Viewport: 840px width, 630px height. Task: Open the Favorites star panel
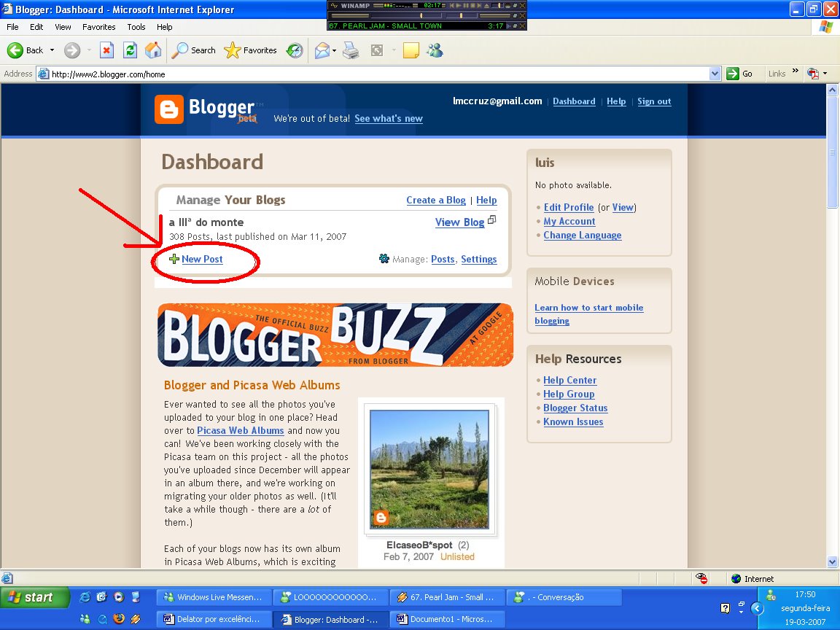pos(250,50)
